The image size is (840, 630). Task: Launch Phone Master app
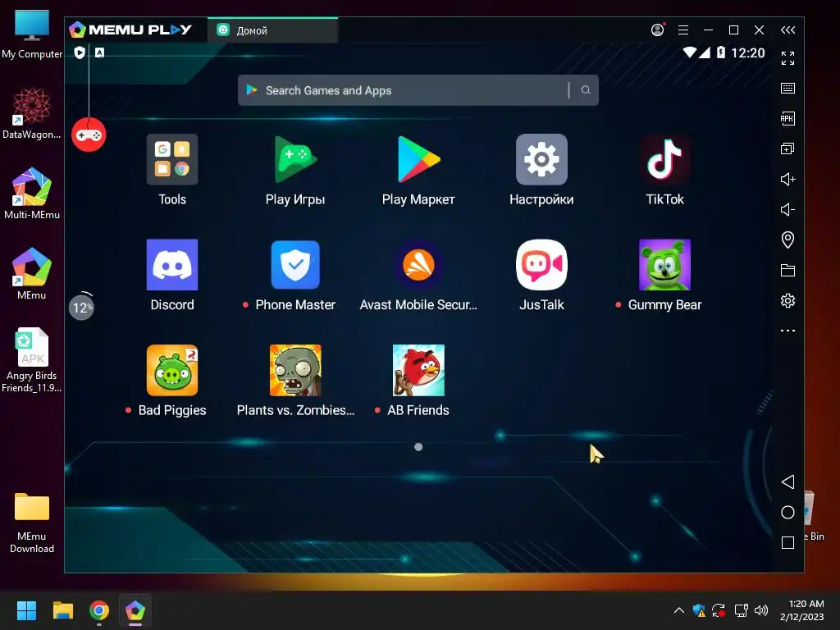coord(295,265)
